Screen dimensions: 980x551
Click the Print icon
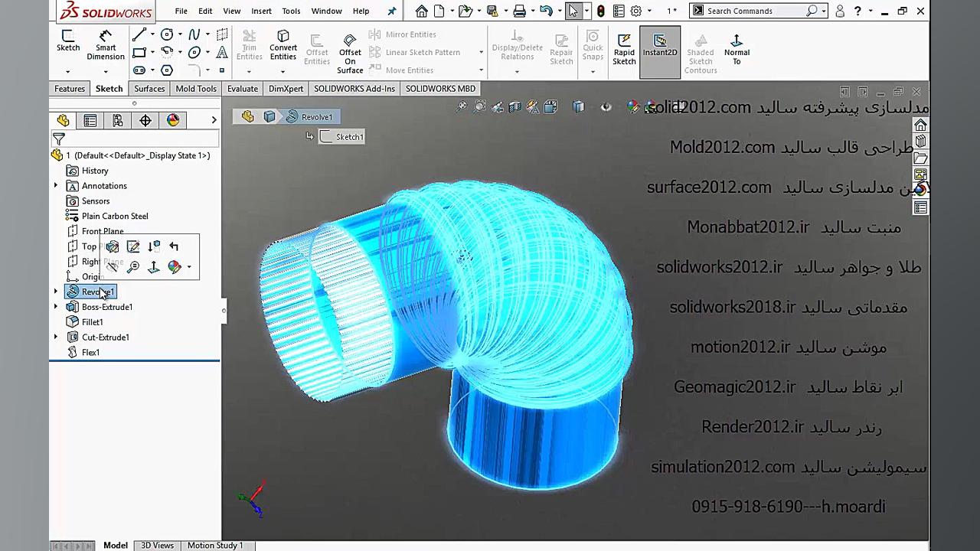click(520, 11)
